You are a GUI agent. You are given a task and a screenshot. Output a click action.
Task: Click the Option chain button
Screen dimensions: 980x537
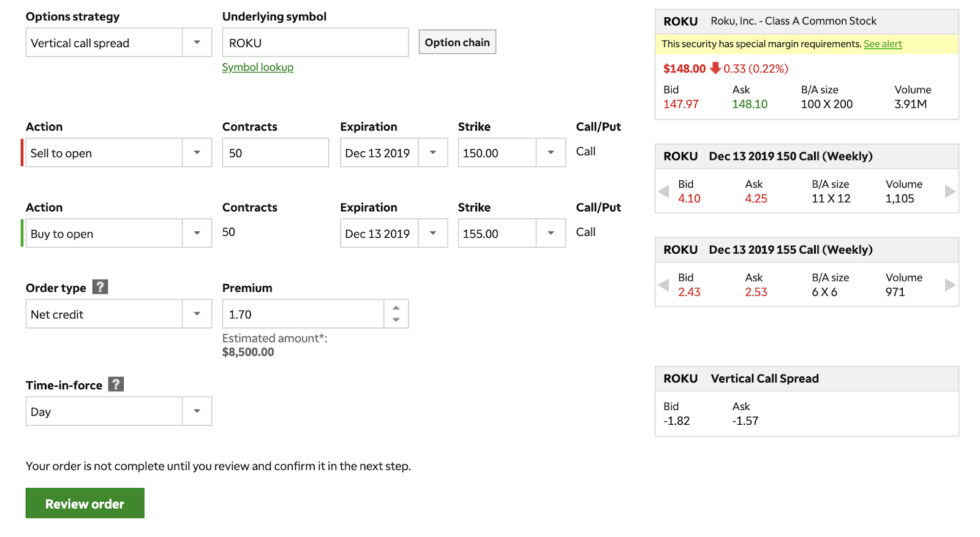click(458, 42)
